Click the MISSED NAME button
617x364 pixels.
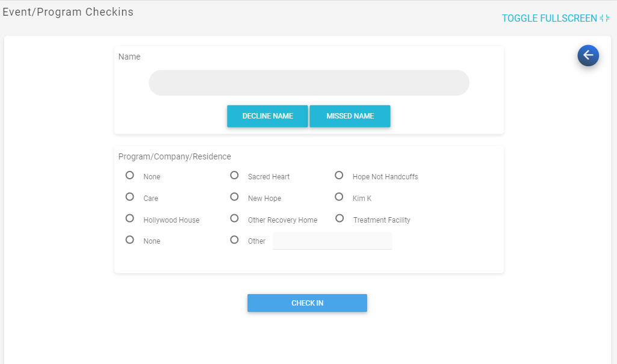350,116
